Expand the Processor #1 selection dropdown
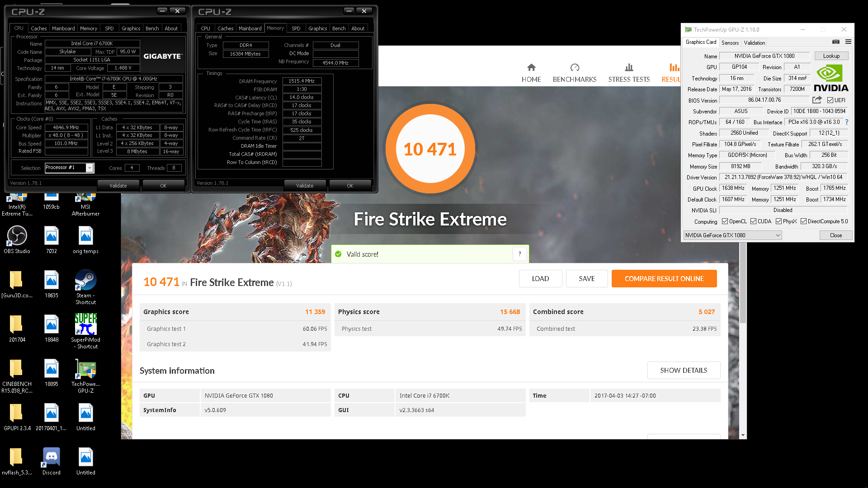This screenshot has height=488, width=868. point(90,168)
